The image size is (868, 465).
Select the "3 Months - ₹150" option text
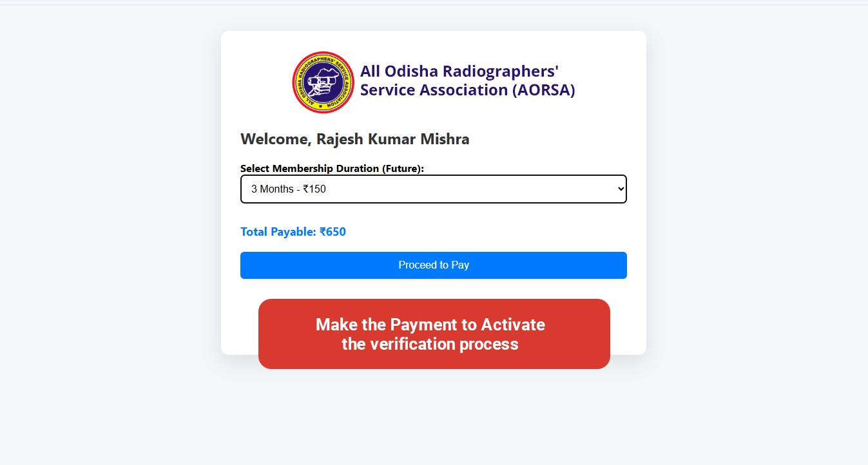[x=288, y=189]
